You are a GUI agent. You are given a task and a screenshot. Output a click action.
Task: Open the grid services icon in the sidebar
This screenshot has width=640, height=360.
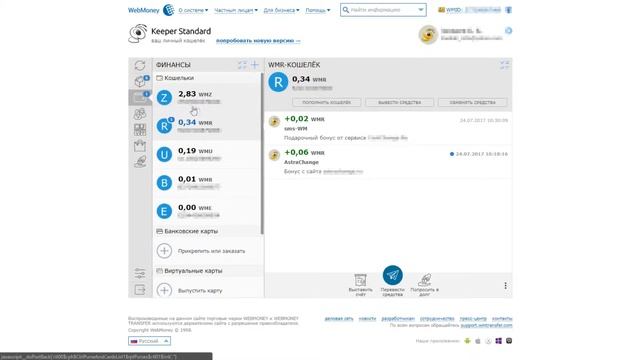(x=140, y=130)
